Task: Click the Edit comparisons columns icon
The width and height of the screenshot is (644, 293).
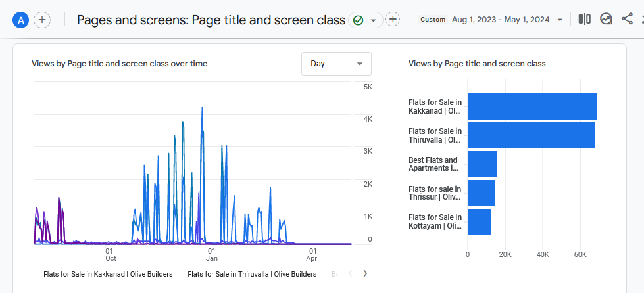Action: point(584,19)
